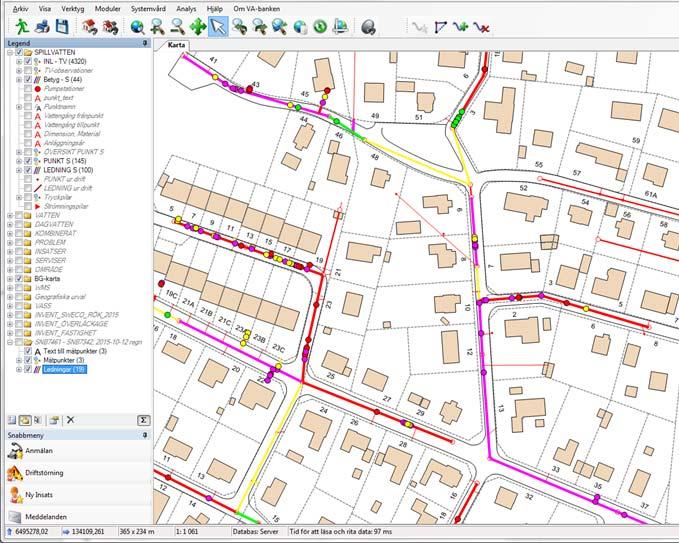Uncheck the INL - TV (4320) layer

click(28, 61)
